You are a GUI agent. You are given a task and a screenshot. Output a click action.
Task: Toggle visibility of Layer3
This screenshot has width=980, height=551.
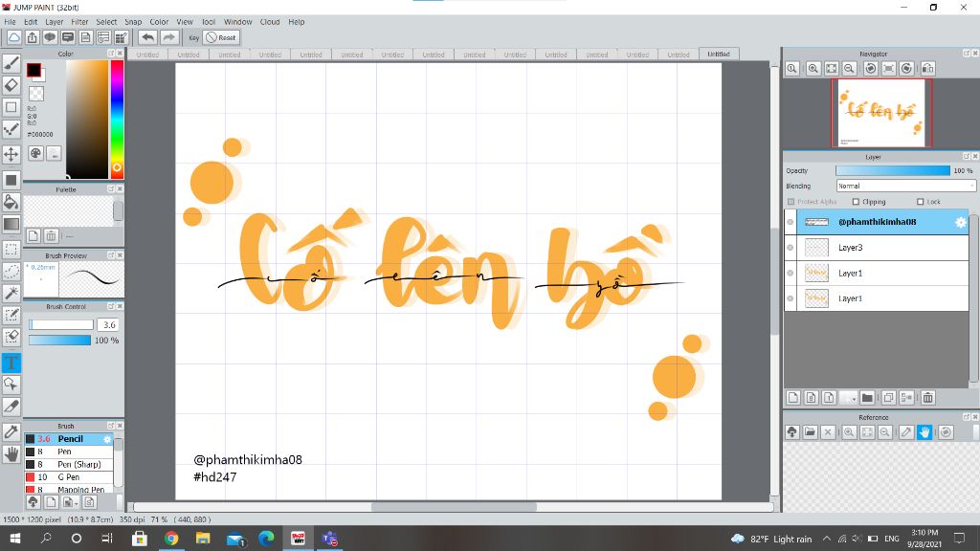coord(790,248)
